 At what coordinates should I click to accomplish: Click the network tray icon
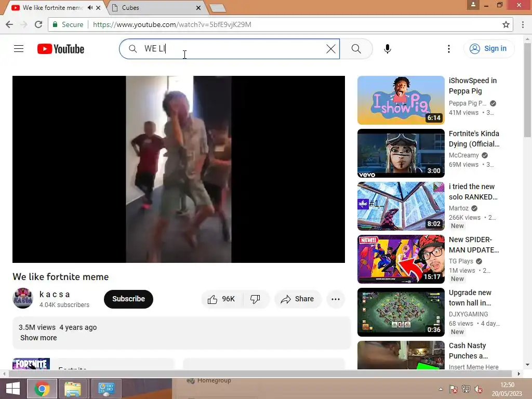point(465,389)
